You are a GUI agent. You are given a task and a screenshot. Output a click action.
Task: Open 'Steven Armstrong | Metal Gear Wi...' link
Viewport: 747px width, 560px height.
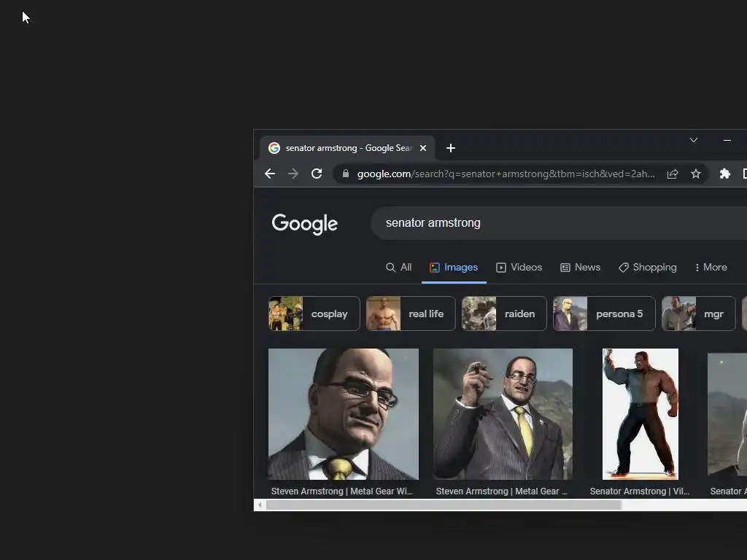coord(341,491)
